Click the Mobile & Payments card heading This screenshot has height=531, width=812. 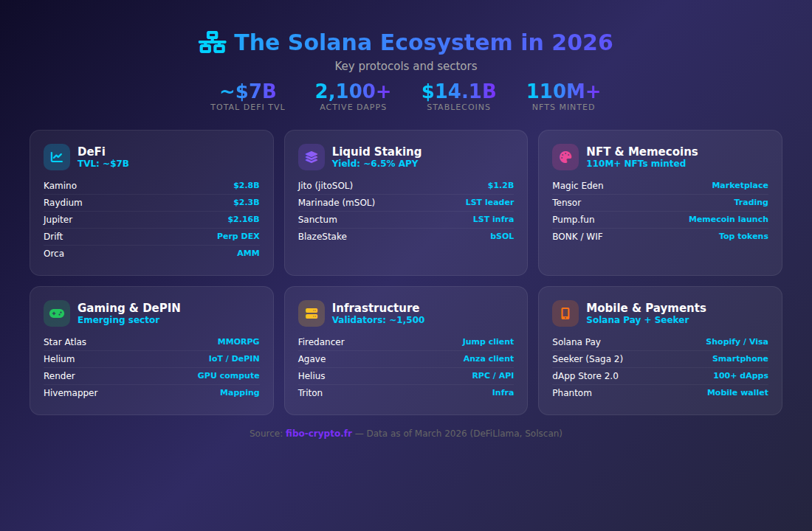(647, 308)
